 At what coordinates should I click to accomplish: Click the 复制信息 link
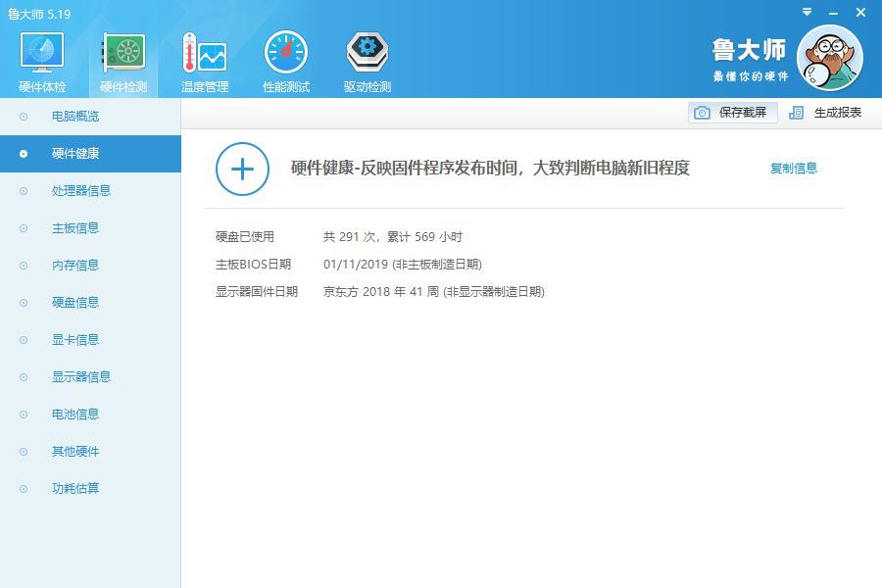click(793, 168)
